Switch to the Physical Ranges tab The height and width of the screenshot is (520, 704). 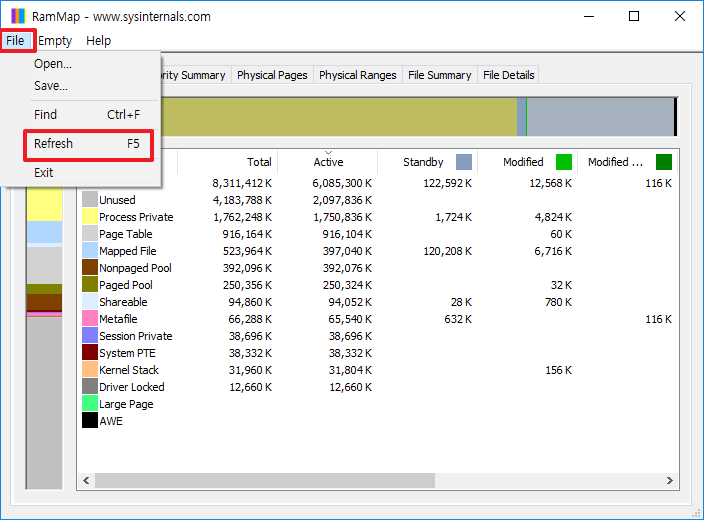pos(357,75)
